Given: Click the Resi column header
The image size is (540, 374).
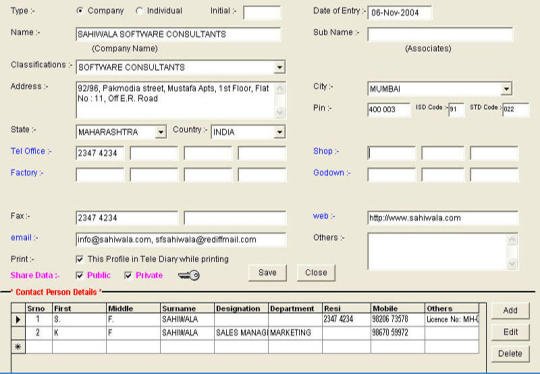Looking at the screenshot, I should click(x=346, y=308).
